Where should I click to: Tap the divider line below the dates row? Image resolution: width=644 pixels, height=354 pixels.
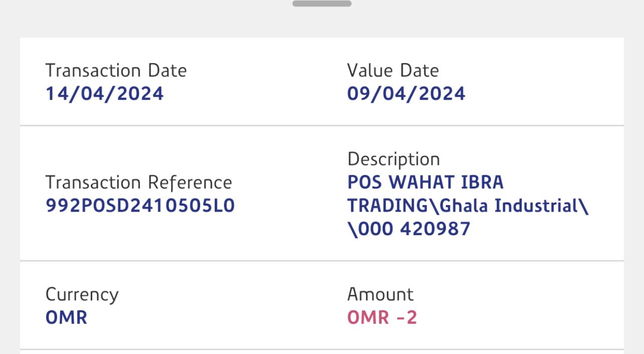point(321,125)
